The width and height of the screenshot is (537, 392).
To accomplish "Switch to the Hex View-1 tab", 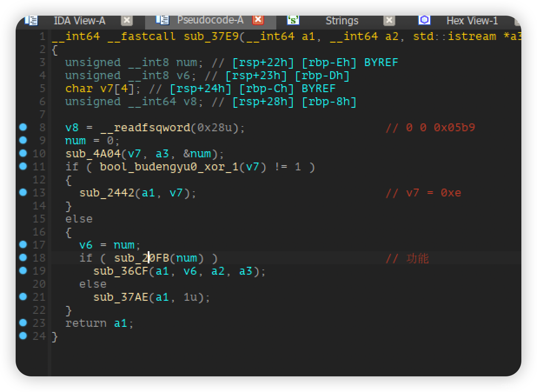I will 472,20.
